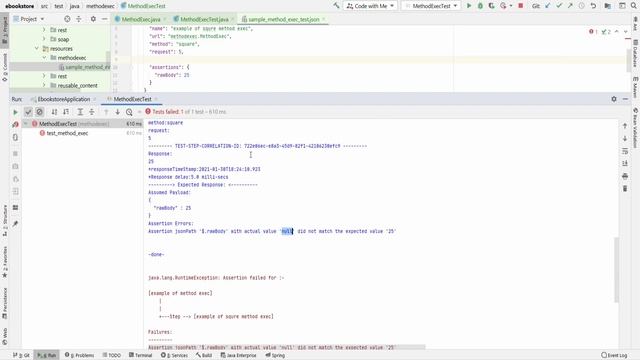The width and height of the screenshot is (640, 360).
Task: Collapse all test results icon
Action: click(92, 112)
